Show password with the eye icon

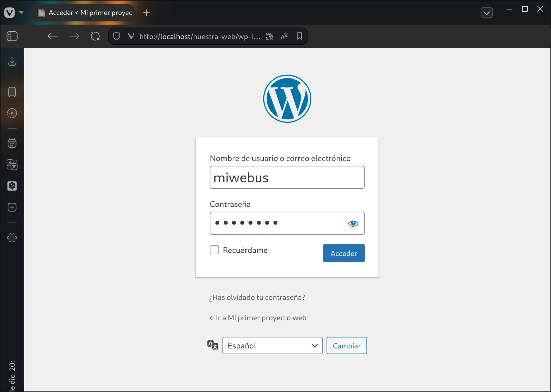pyautogui.click(x=353, y=223)
